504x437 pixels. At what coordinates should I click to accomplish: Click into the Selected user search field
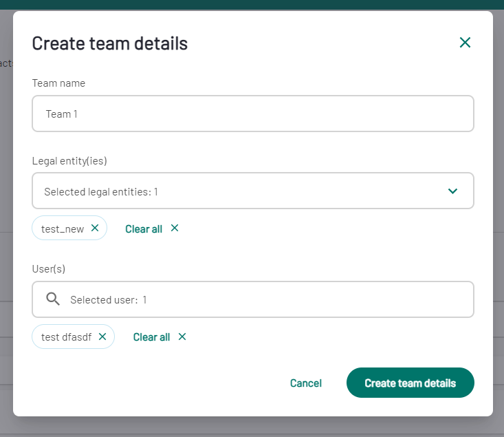(x=253, y=299)
